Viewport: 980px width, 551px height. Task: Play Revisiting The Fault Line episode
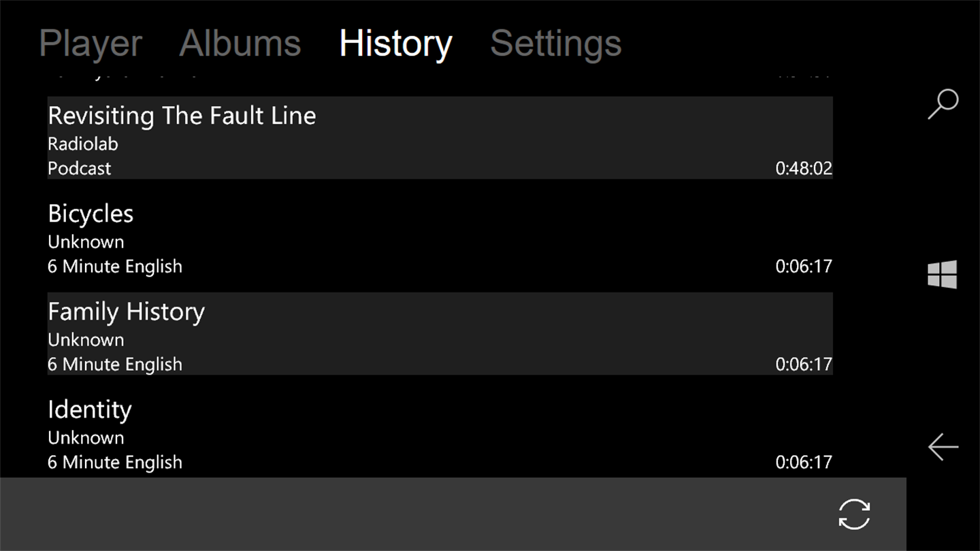[x=182, y=116]
